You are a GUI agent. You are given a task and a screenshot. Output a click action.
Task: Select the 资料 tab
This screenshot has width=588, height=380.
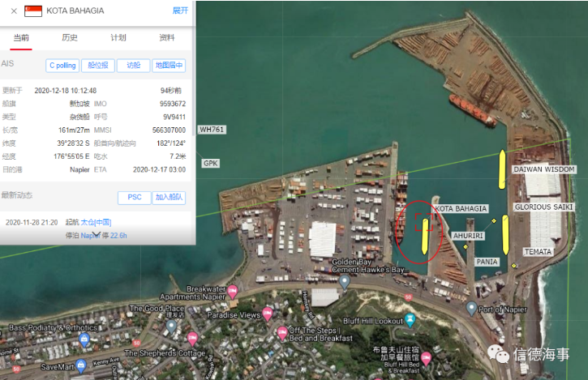[x=167, y=37]
